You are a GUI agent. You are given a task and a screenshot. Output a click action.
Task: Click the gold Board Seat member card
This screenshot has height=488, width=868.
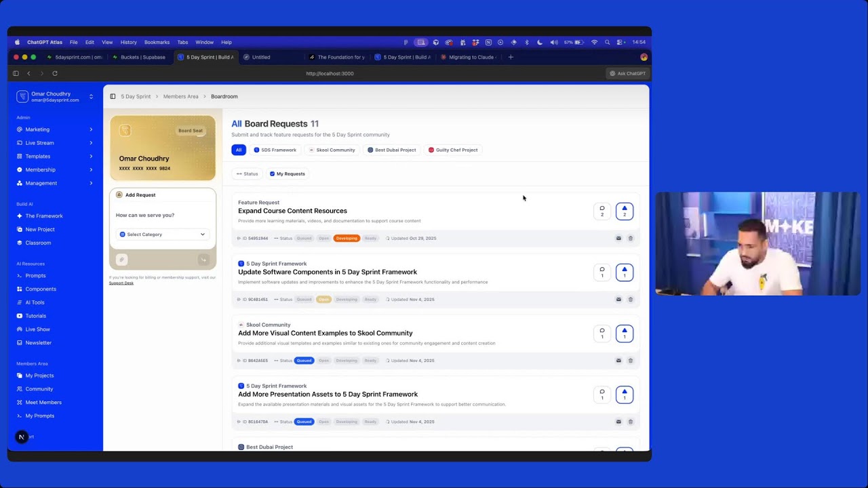pos(163,148)
